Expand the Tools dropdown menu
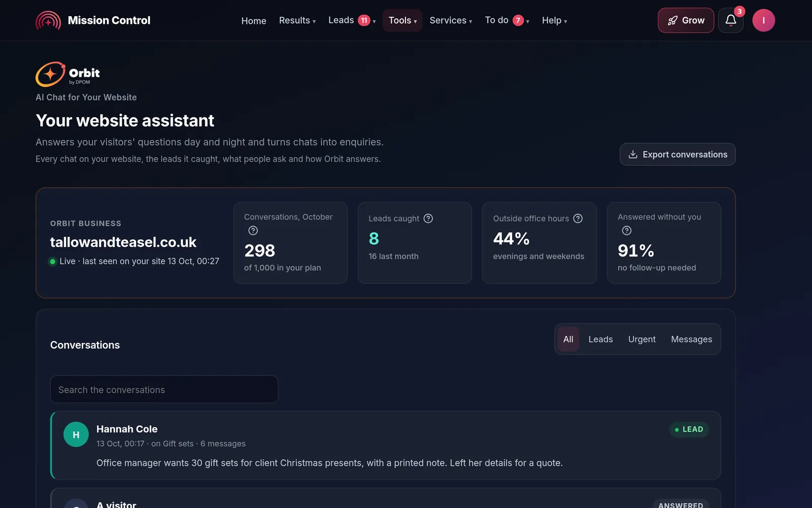 click(402, 20)
